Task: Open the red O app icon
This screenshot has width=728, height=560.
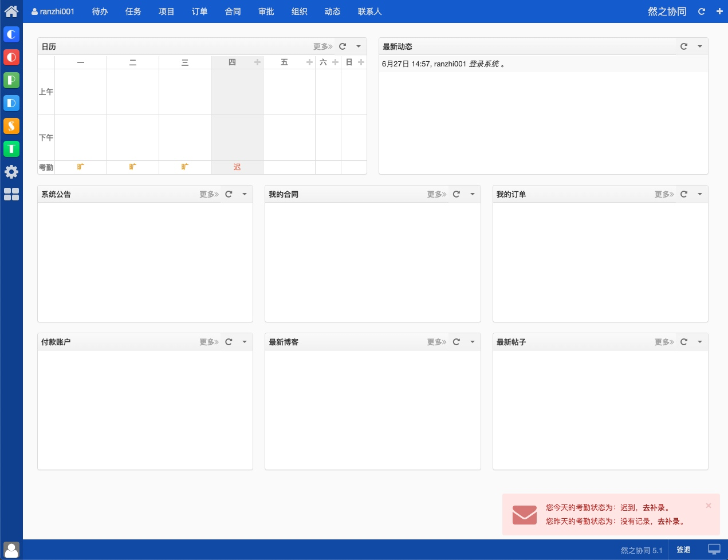Action: click(11, 57)
